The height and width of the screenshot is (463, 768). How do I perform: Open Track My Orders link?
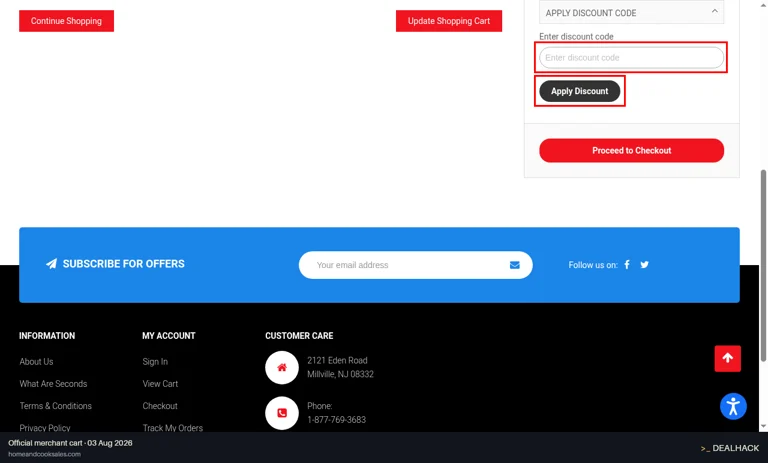pos(172,427)
